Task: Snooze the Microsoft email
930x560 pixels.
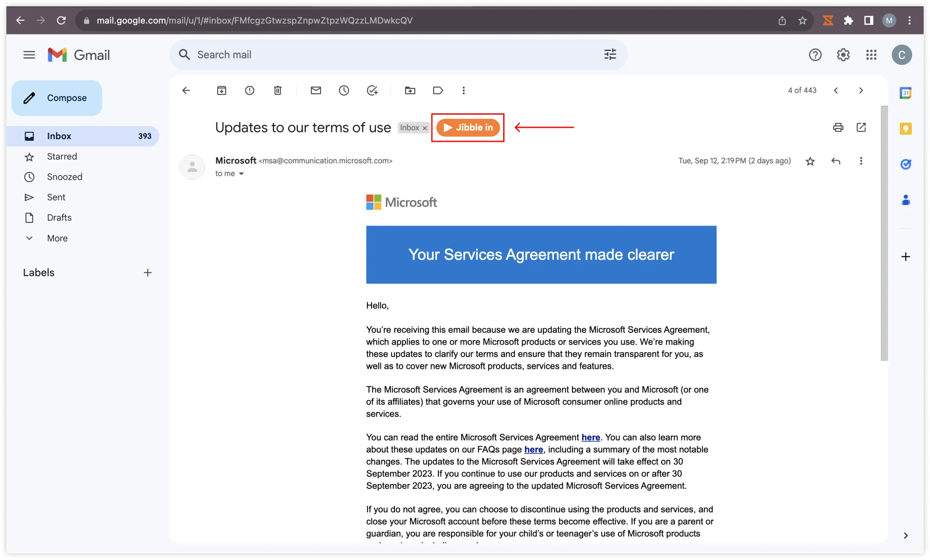Action: (344, 90)
